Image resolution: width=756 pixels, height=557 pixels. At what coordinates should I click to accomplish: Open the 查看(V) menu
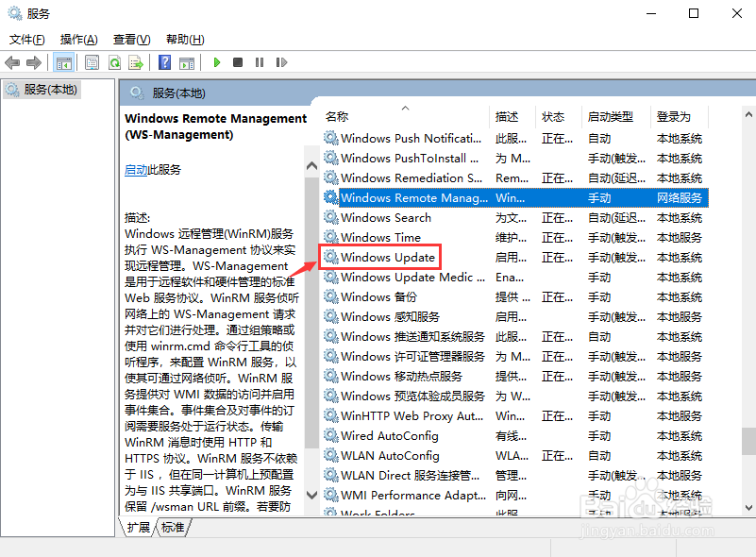[x=131, y=40]
